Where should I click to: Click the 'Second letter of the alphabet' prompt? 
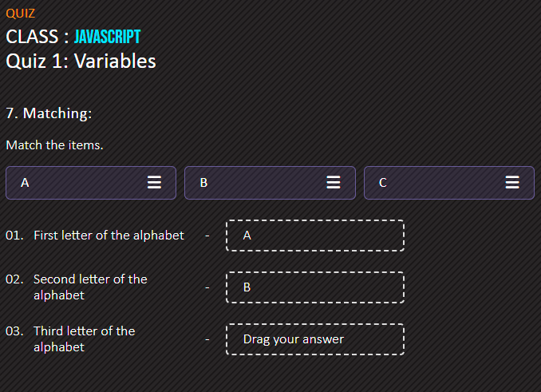coord(90,287)
